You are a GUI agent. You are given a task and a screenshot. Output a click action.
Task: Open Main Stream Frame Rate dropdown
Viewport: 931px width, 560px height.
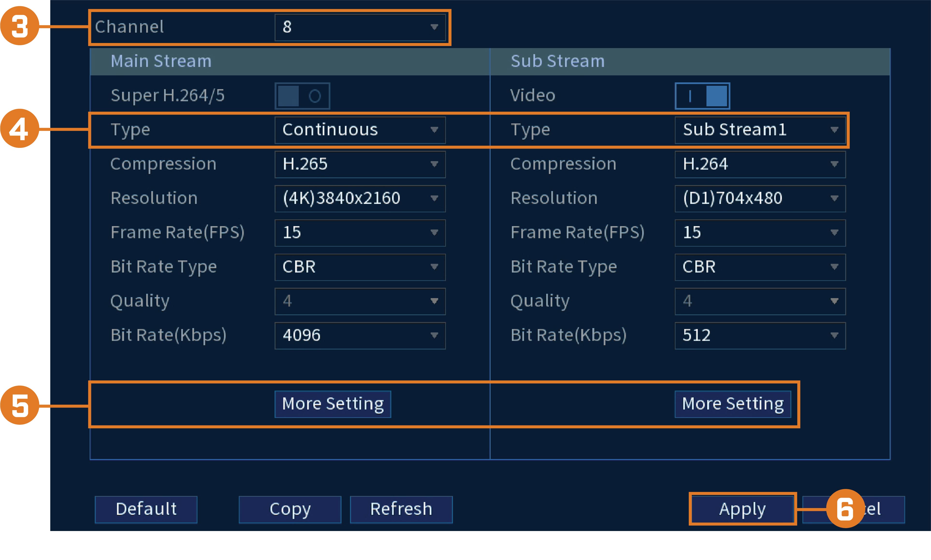(360, 233)
